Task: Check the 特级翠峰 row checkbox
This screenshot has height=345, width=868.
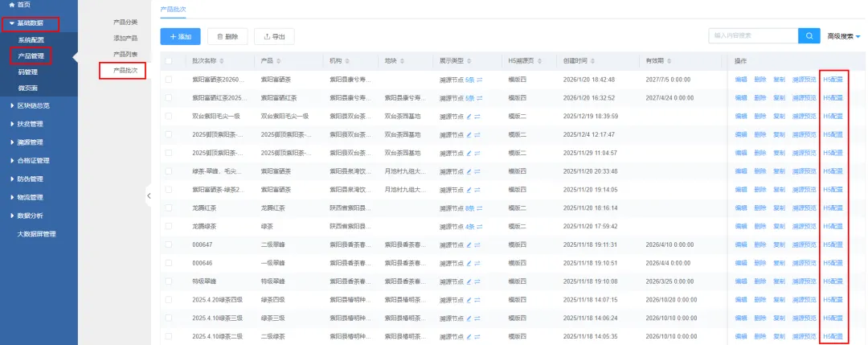Action: tap(168, 281)
